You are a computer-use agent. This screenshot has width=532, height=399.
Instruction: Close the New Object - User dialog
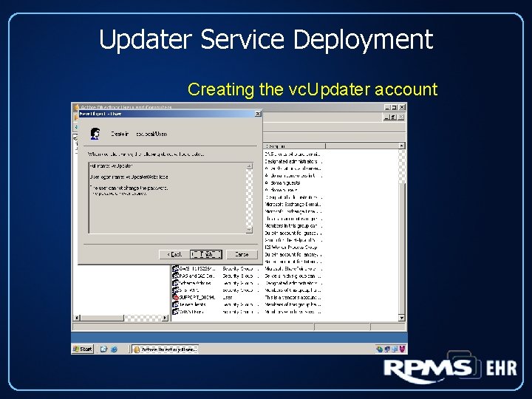point(258,114)
